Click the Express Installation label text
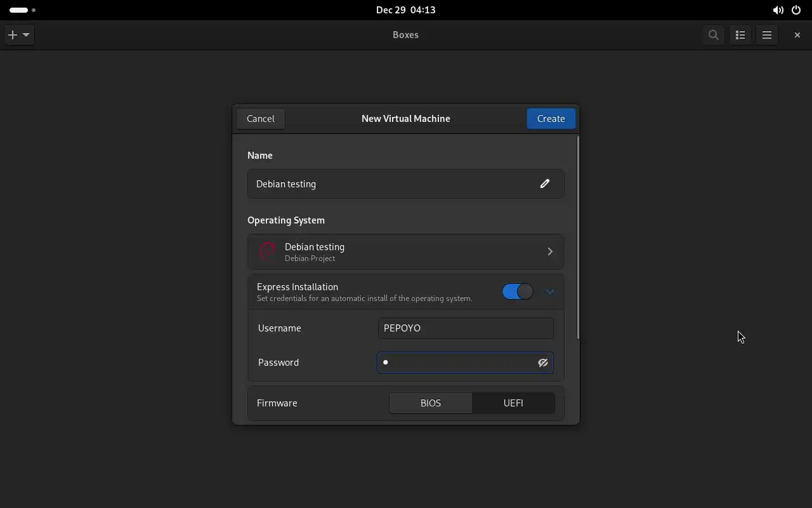812x508 pixels. 298,287
